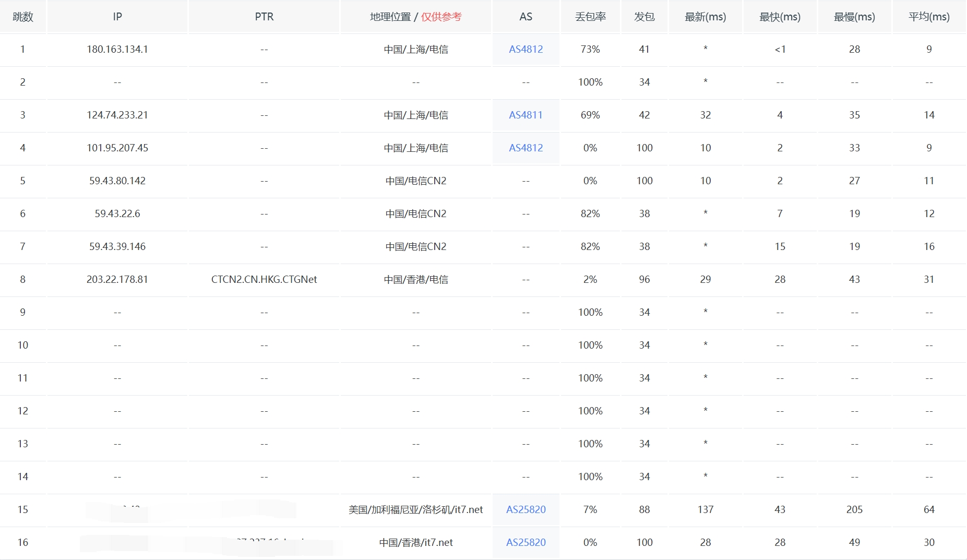Click the 跳数 column header
The height and width of the screenshot is (560, 967).
click(x=23, y=17)
